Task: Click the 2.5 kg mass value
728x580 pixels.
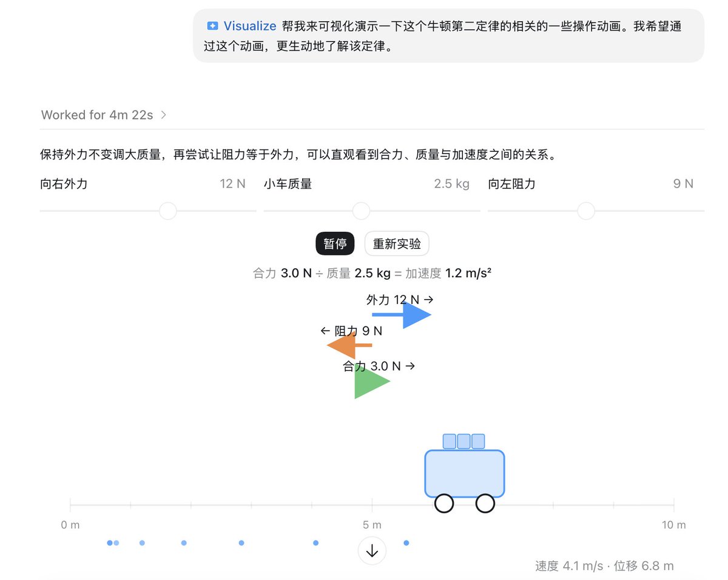Action: click(452, 184)
